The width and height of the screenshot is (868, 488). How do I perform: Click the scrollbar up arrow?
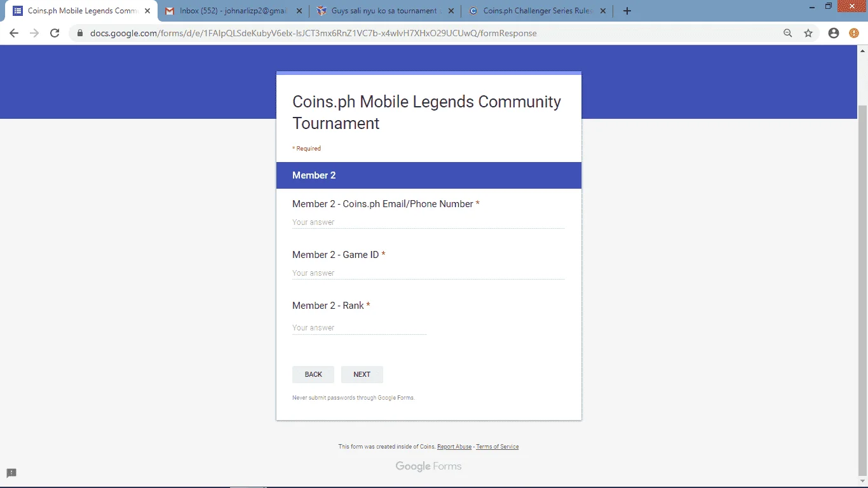click(x=862, y=50)
